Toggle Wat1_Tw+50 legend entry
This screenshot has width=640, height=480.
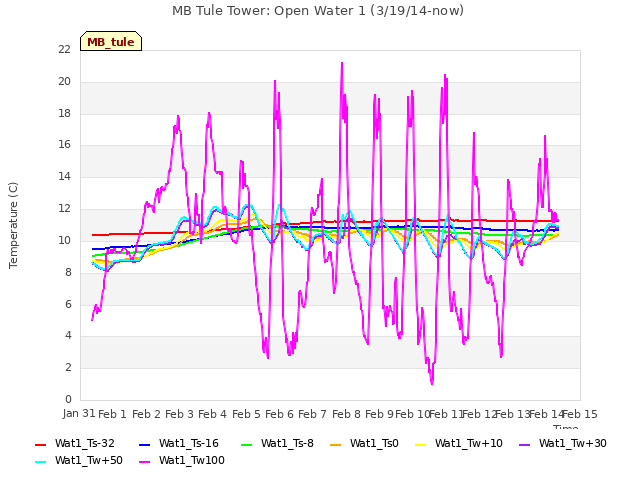point(79,461)
